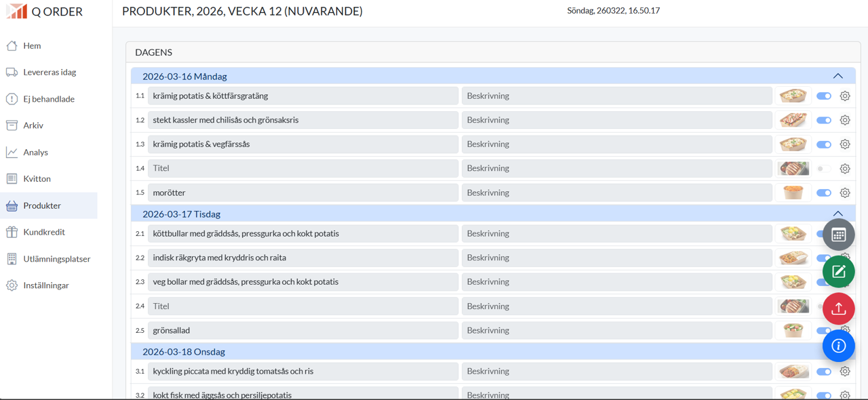Open settings gear for morötter row

(845, 193)
